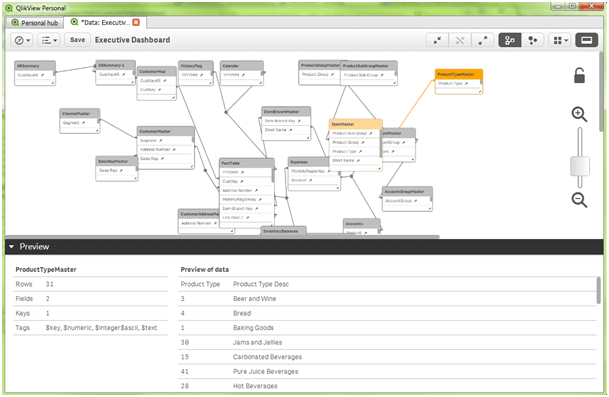Toggle the layout lock padlock

579,75
